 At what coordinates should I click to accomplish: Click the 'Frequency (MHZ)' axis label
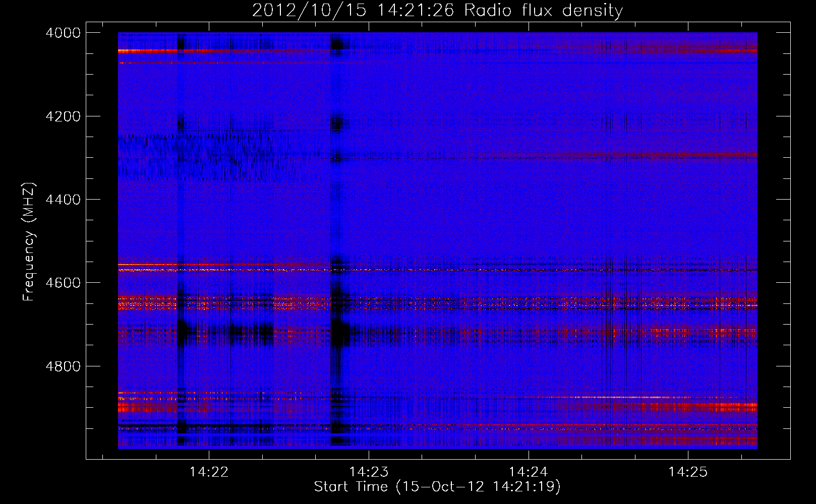coord(29,242)
